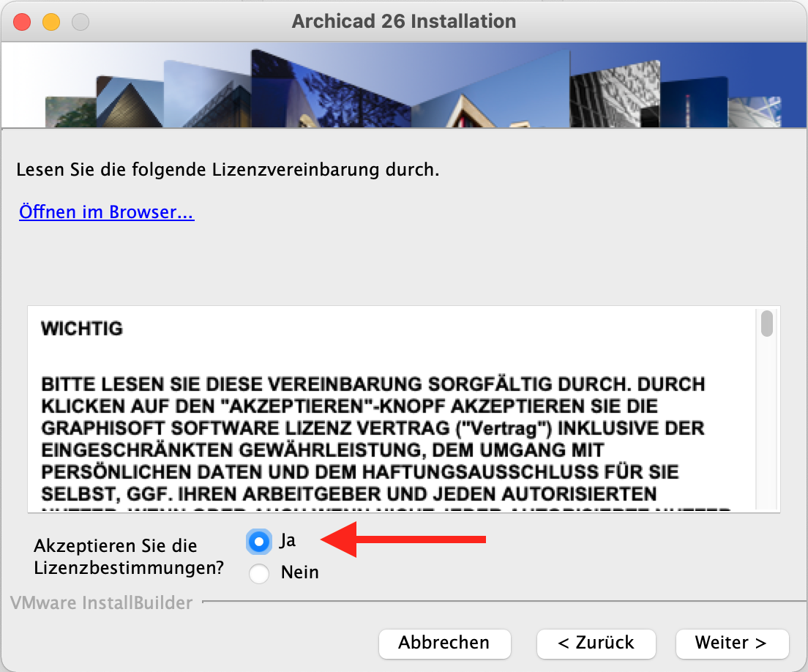Click the 'PERSÖNLICHEN DATEN UND DEM HAFTUNGSAUSSCHLUSS' line
Screen dimensions: 808x672
[x=360, y=472]
